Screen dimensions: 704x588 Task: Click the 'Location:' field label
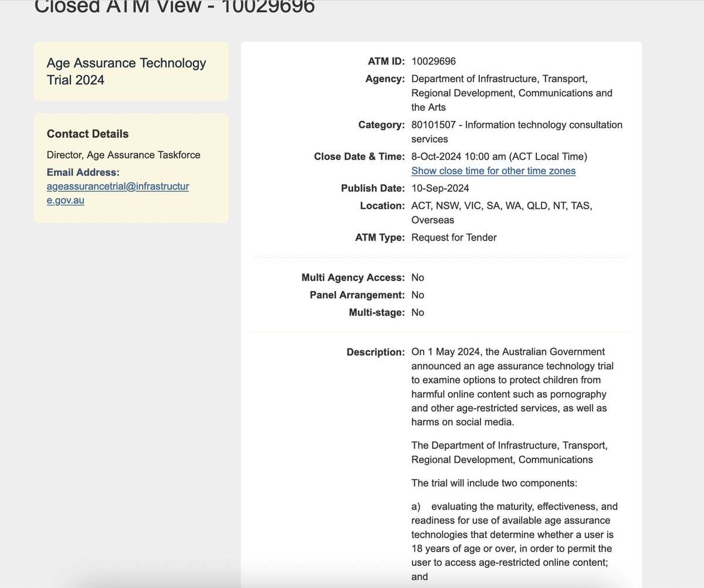click(x=383, y=206)
